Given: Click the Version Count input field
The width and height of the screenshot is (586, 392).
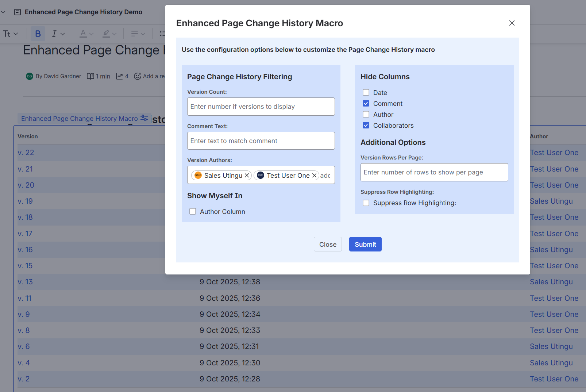Looking at the screenshot, I should click(261, 107).
